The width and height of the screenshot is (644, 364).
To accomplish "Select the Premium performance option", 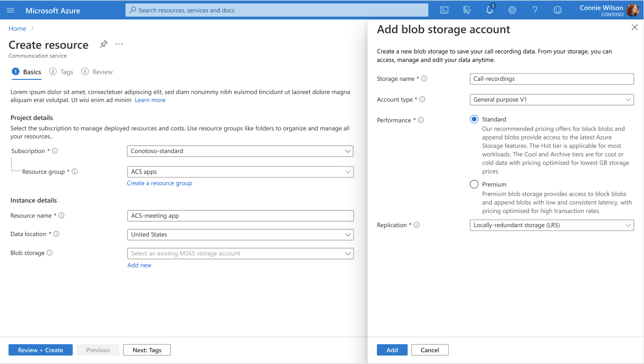I will (x=474, y=184).
